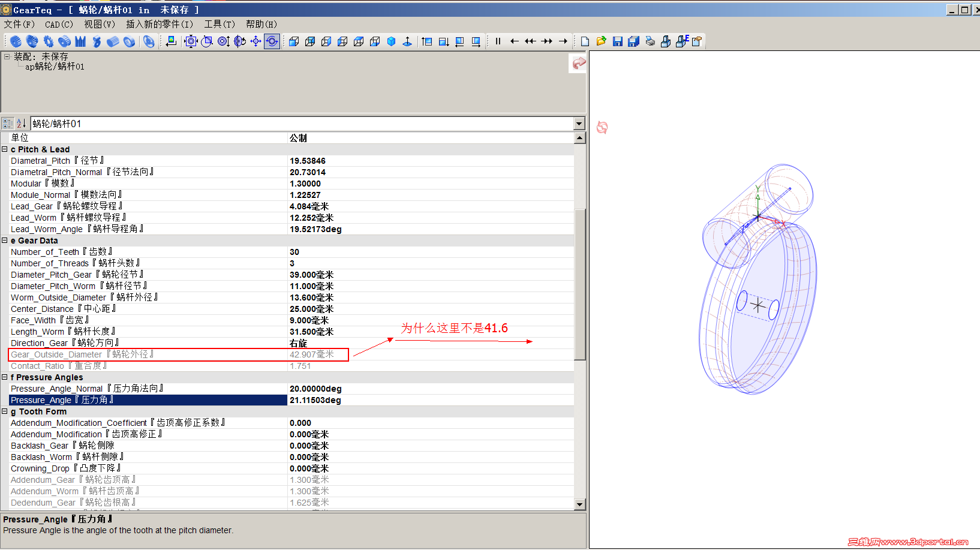Select the bevel gear part icon
Viewport: 980px width, 550px height.
[x=32, y=41]
